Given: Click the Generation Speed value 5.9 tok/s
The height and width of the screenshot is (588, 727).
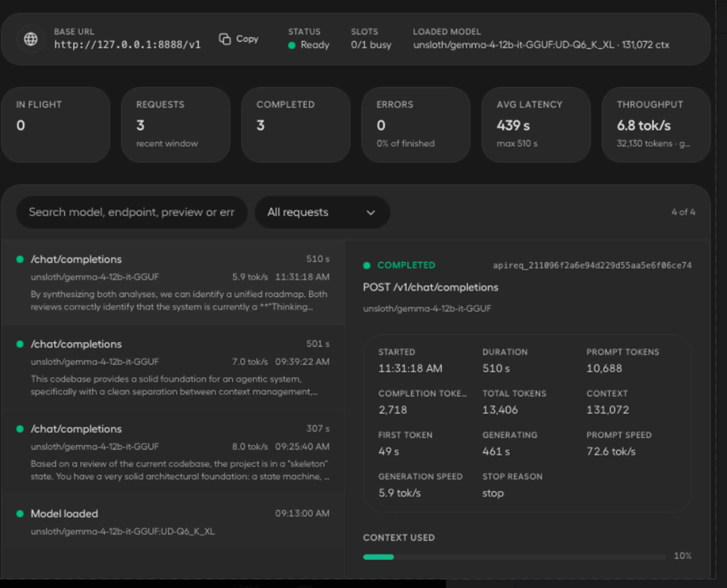Looking at the screenshot, I should pyautogui.click(x=399, y=493).
